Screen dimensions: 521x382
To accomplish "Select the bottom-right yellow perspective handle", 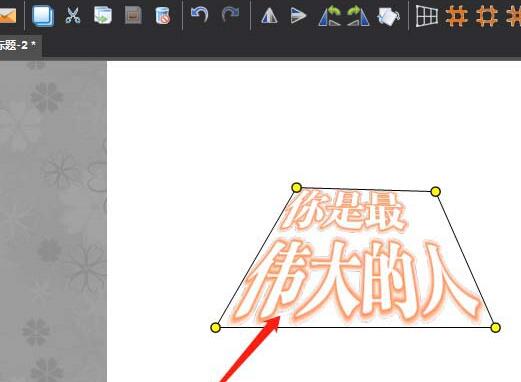I will click(x=495, y=328).
